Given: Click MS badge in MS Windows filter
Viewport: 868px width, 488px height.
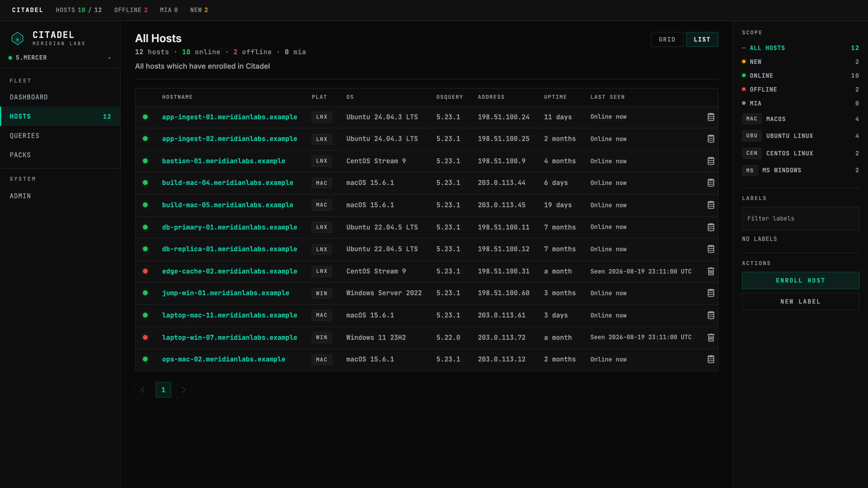Looking at the screenshot, I should [750, 170].
